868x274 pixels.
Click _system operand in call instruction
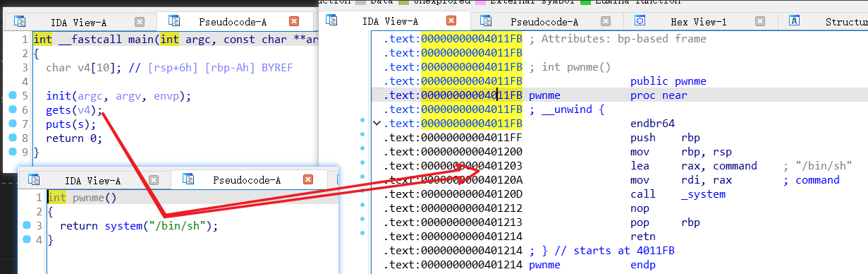coord(703,194)
